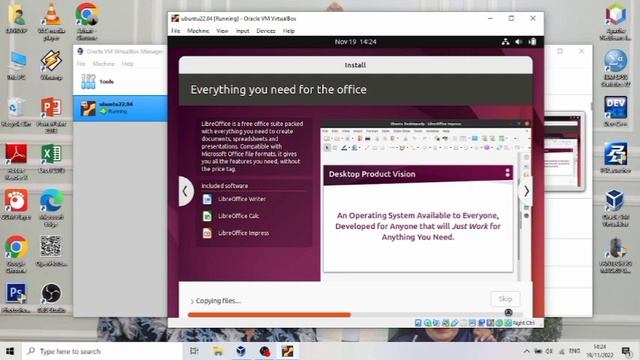The image size is (640, 360).
Task: Click the installation progress bar
Action: point(355,315)
